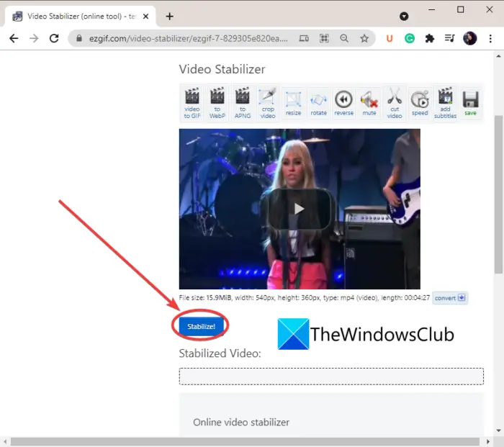504x447 pixels.
Task: Click the blue Stabilize! button
Action: tap(201, 327)
